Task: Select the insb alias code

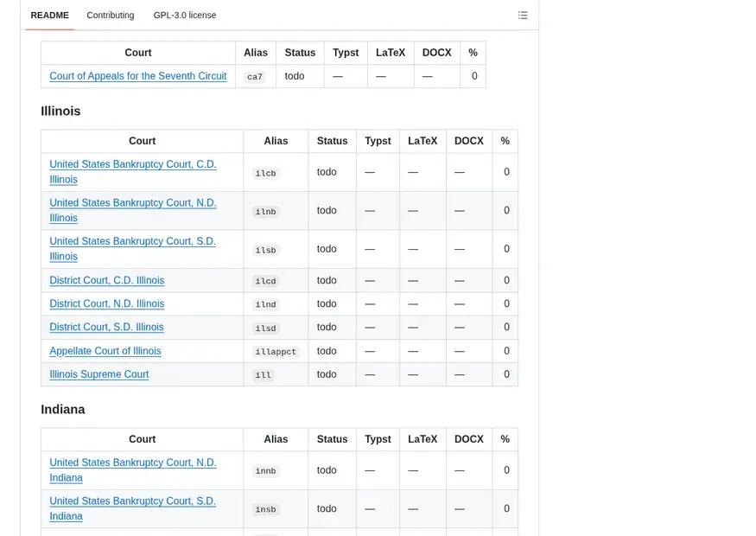Action: point(265,509)
